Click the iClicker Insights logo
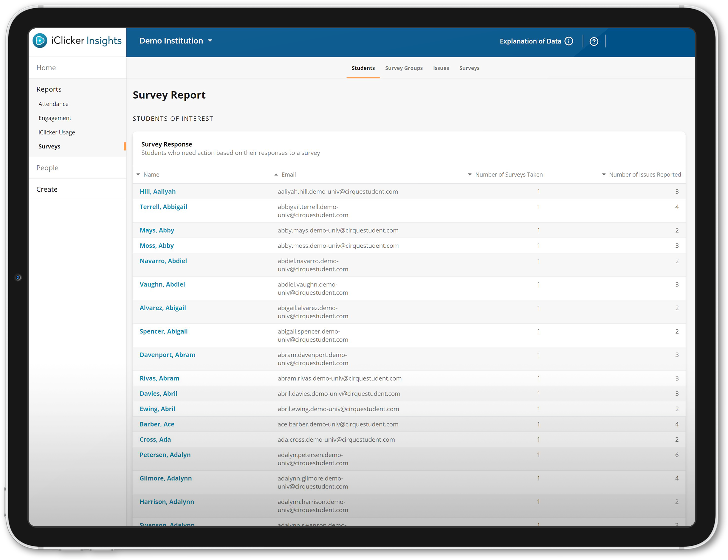Viewport: 728px width, 560px height. pyautogui.click(x=77, y=40)
